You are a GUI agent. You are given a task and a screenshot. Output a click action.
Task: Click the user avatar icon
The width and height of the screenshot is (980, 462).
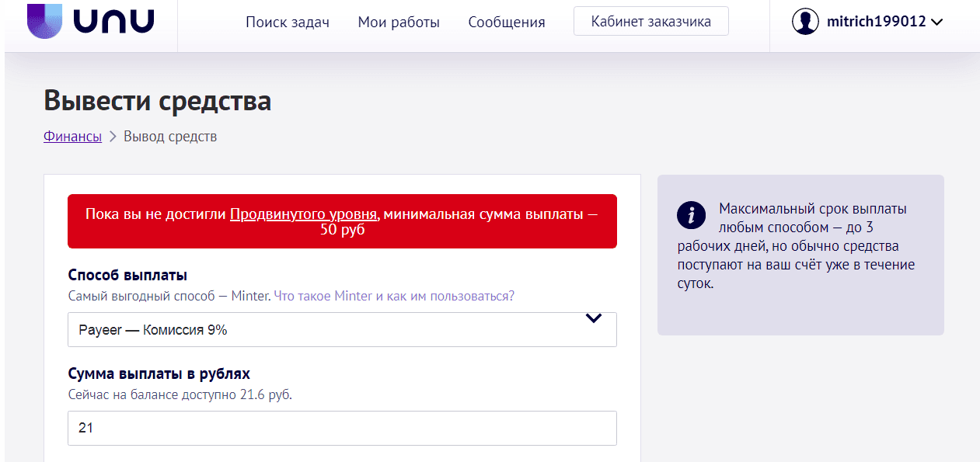(805, 22)
